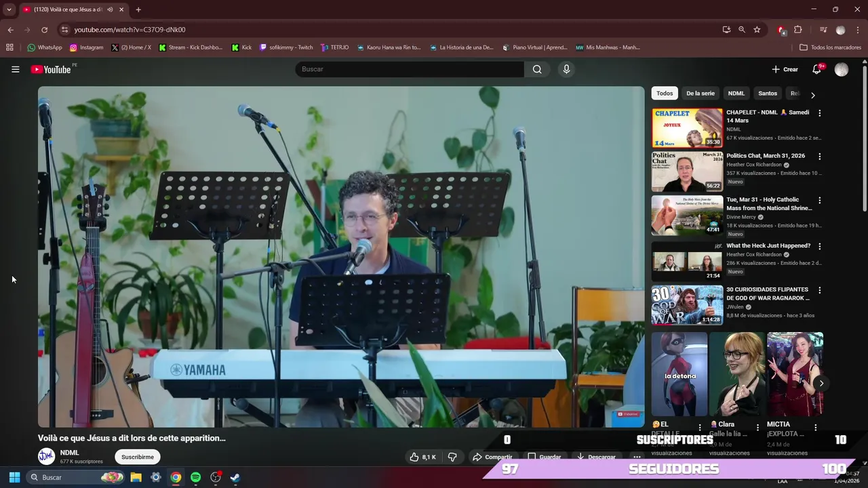
Task: Click the search magnifier button
Action: coord(537,69)
